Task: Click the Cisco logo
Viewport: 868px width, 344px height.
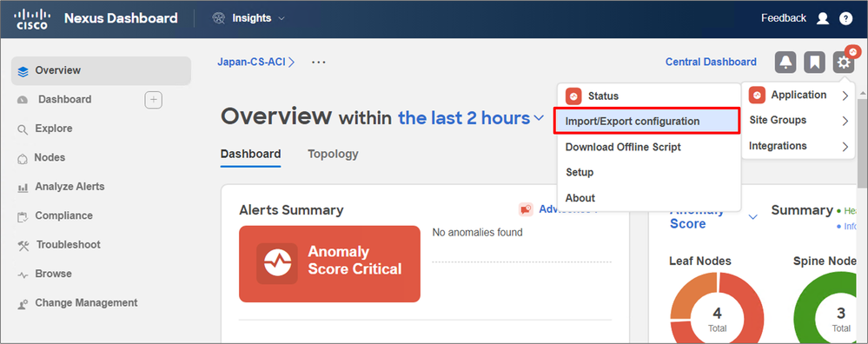Action: (x=31, y=18)
